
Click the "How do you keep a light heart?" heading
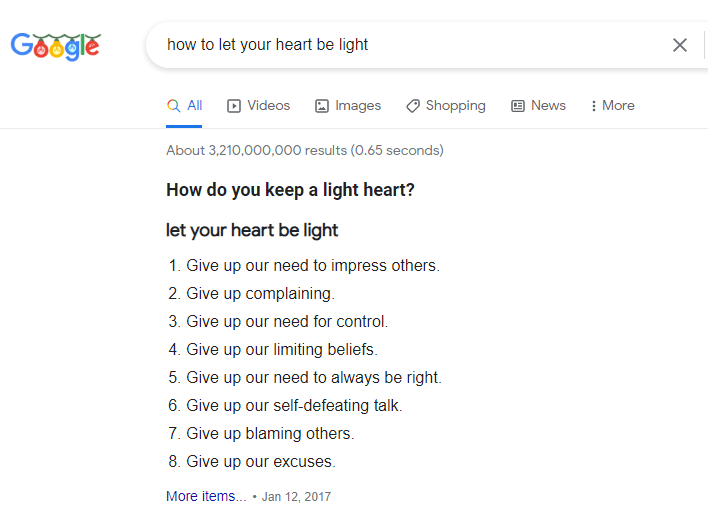pyautogui.click(x=290, y=190)
